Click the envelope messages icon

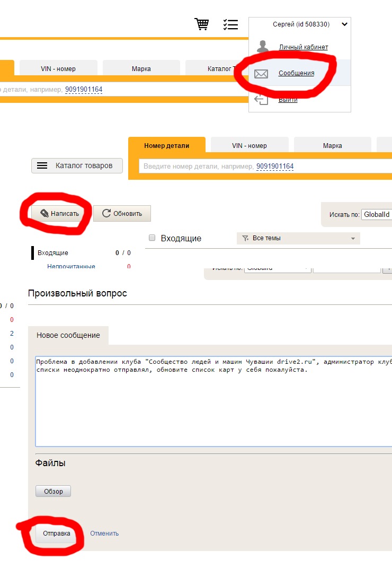click(261, 74)
